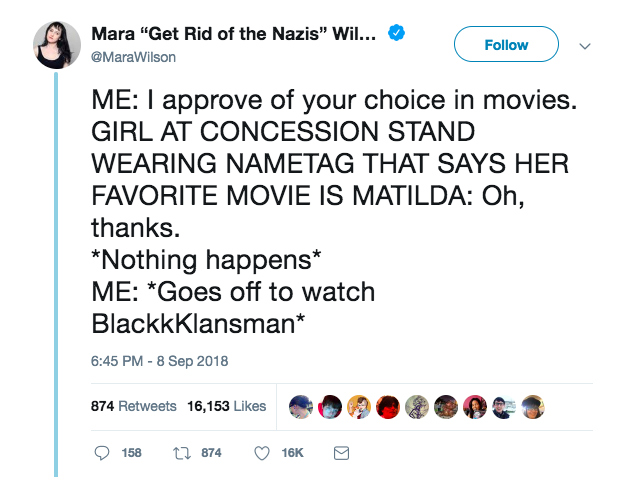Click the first liker avatar thumbnail

(301, 407)
